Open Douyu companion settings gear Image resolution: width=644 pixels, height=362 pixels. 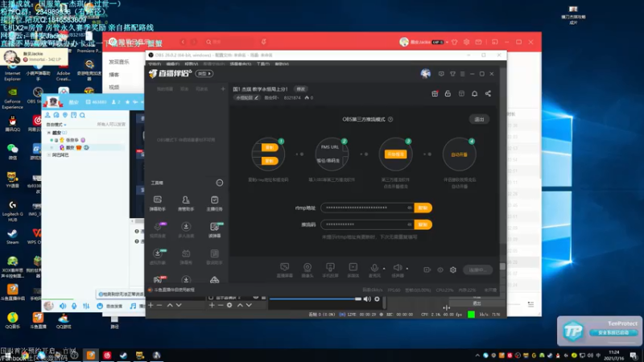(453, 269)
